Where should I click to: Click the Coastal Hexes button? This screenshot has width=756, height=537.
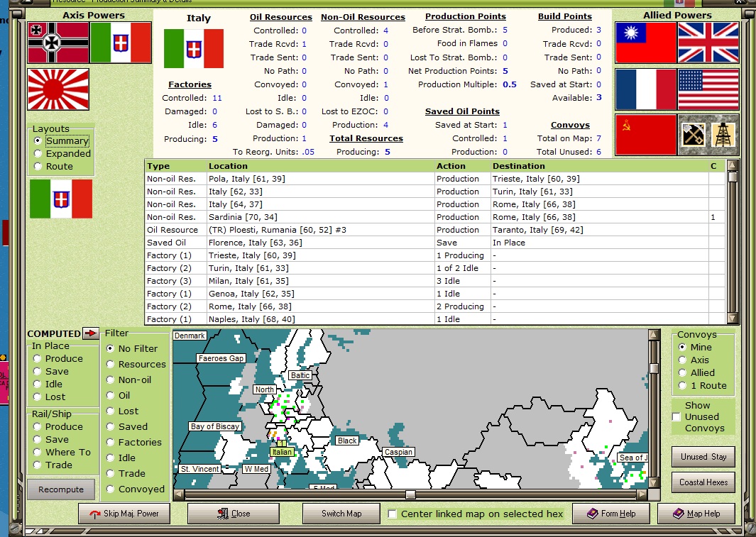(703, 482)
